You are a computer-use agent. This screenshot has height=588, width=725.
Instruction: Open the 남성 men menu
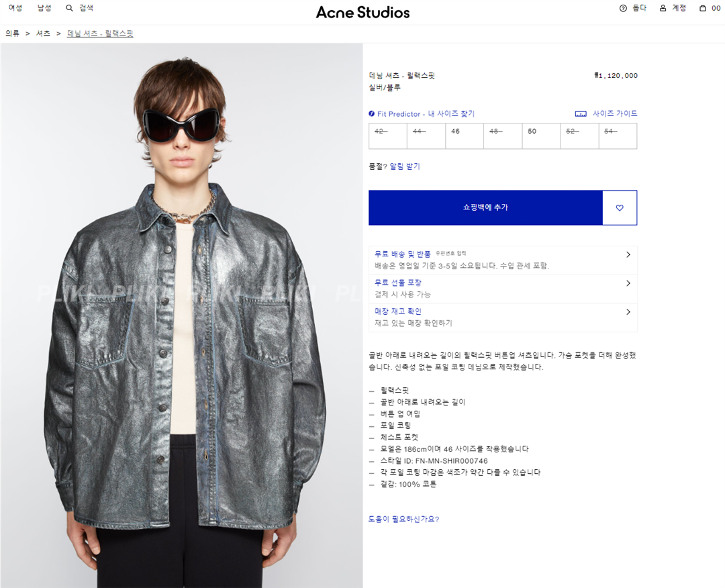point(44,8)
